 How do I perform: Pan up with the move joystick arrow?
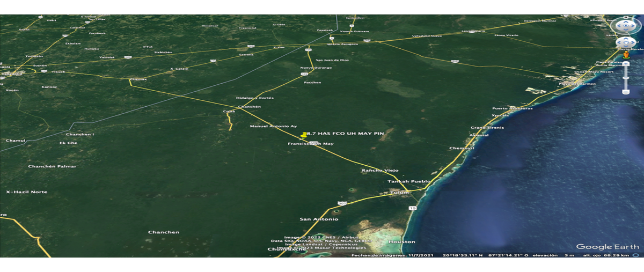(x=626, y=38)
